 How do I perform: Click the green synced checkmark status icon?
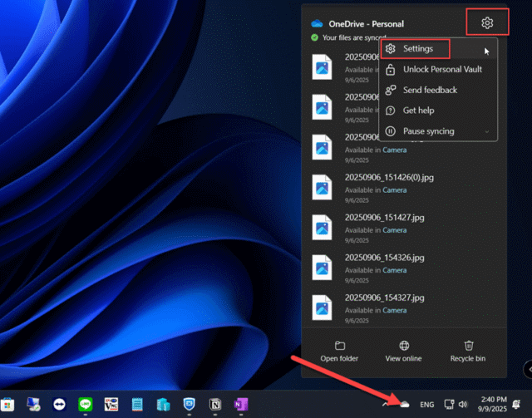click(314, 37)
